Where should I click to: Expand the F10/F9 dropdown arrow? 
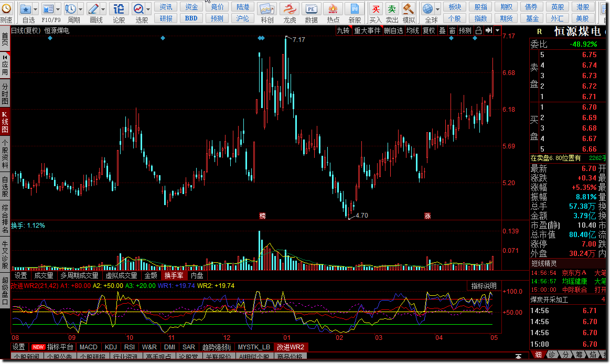(58, 8)
